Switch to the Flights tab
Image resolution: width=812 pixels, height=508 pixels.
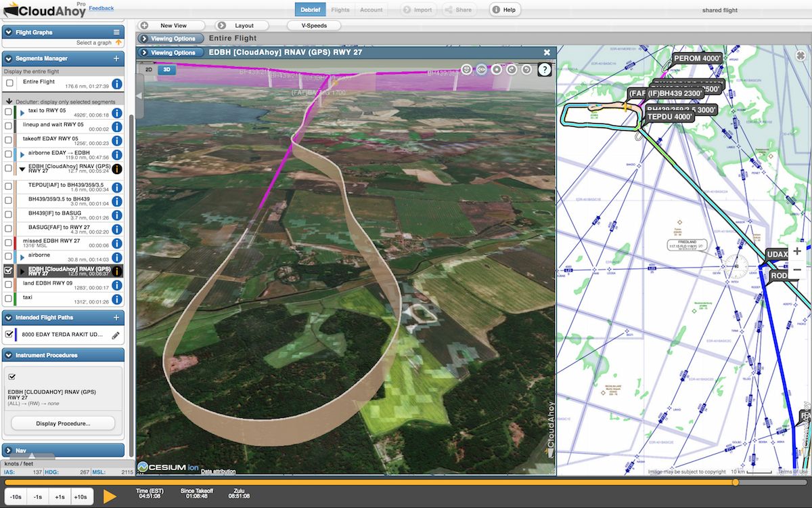340,9
